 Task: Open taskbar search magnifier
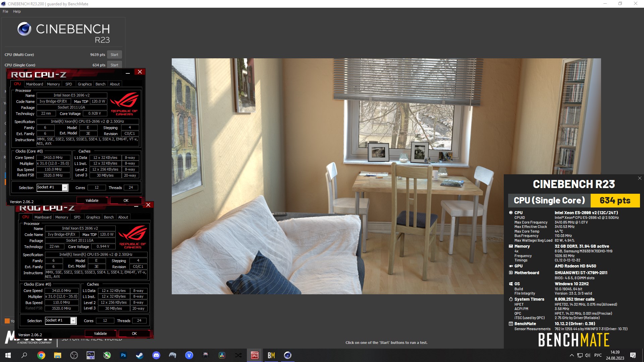(x=24, y=355)
